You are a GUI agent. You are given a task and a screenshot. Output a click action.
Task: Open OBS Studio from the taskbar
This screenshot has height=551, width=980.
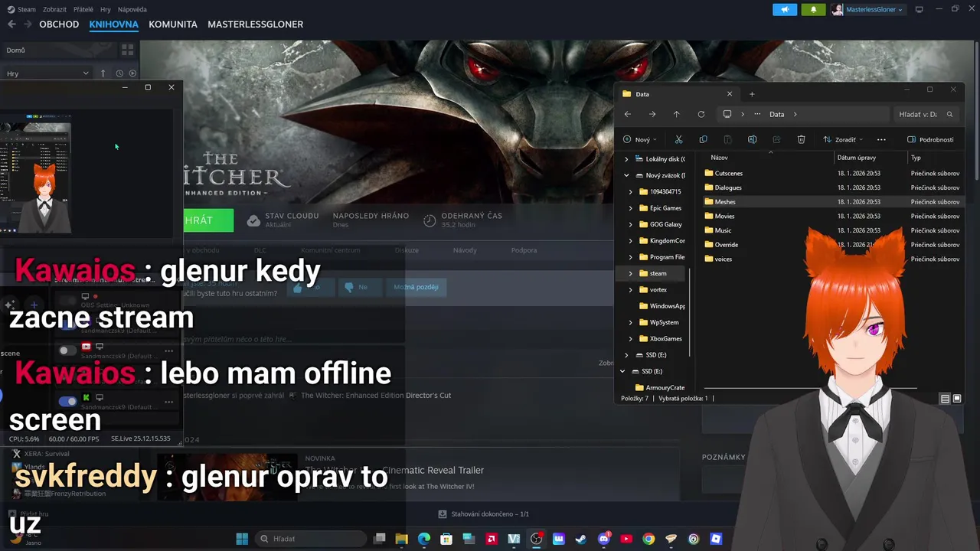536,539
